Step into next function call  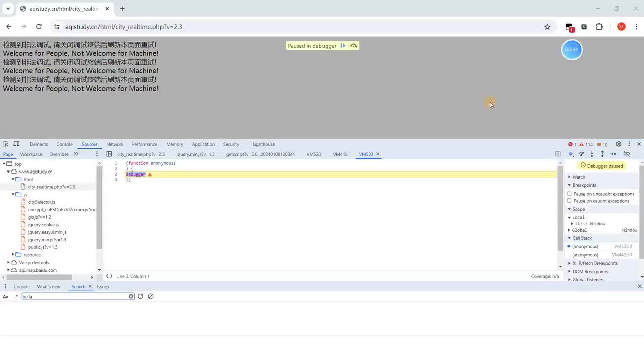click(592, 154)
